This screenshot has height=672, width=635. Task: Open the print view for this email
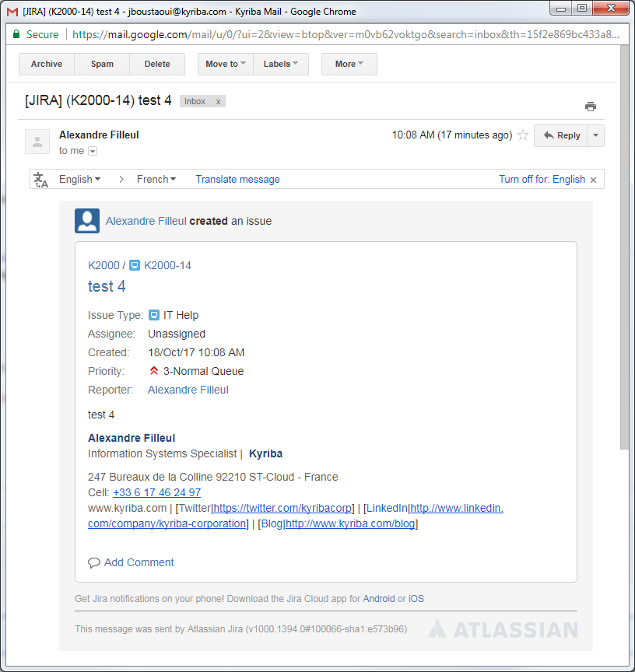[591, 106]
